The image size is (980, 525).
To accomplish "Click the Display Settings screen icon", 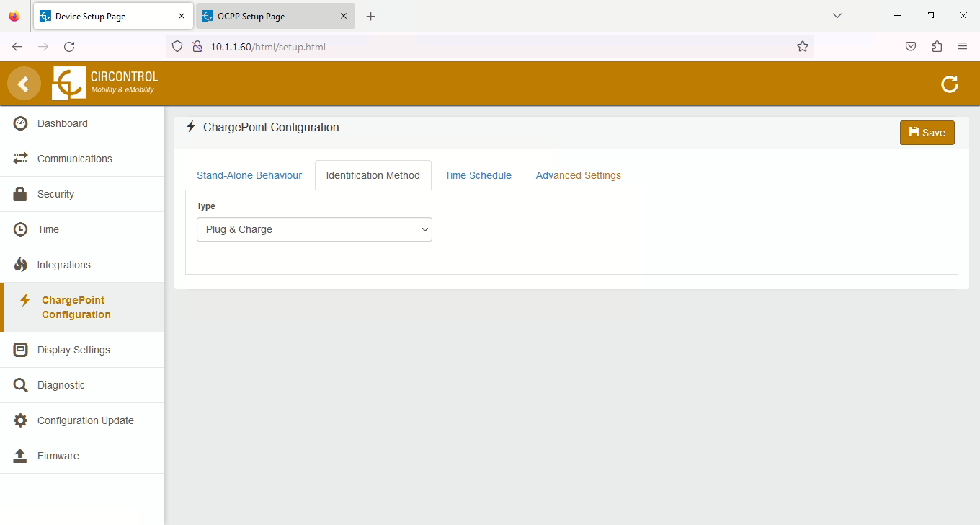I will pos(20,350).
